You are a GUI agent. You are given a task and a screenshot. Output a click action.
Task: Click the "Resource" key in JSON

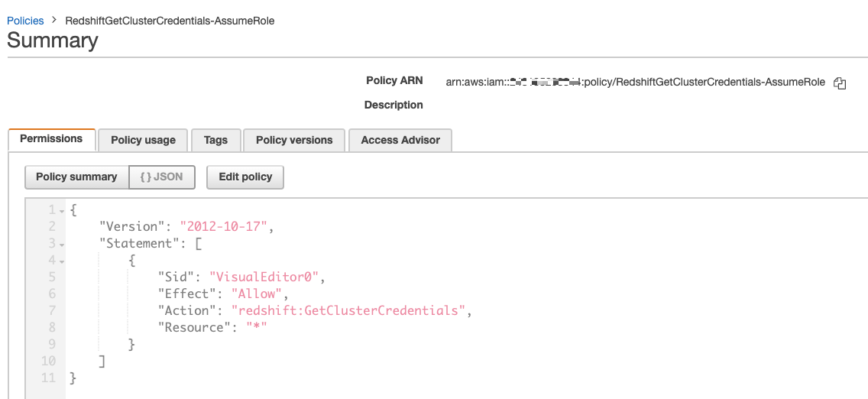pos(194,327)
